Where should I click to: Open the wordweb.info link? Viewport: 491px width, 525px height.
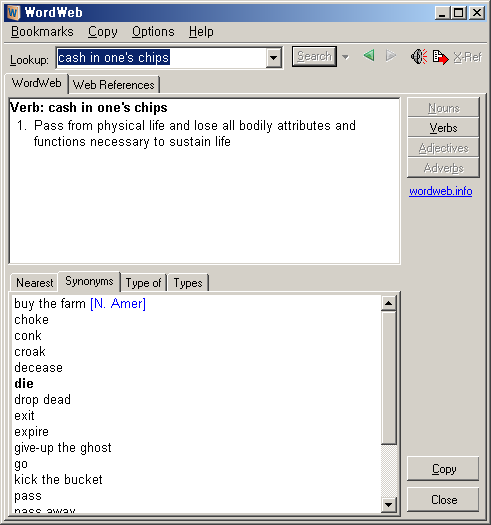click(441, 191)
